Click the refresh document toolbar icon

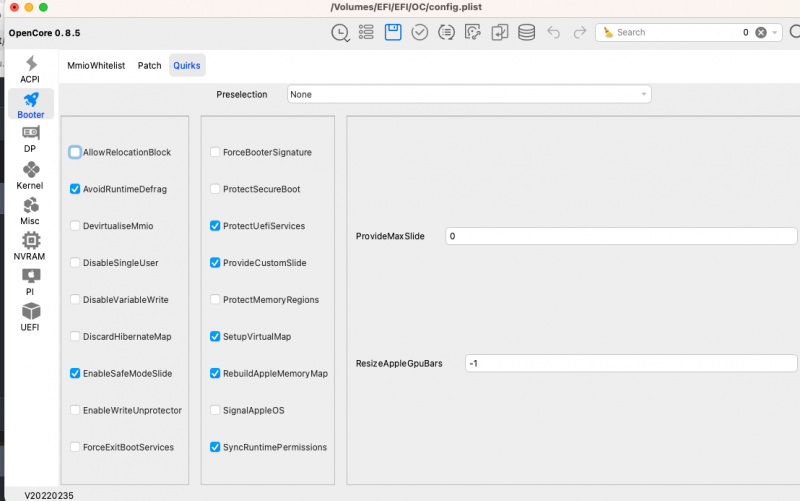point(473,33)
